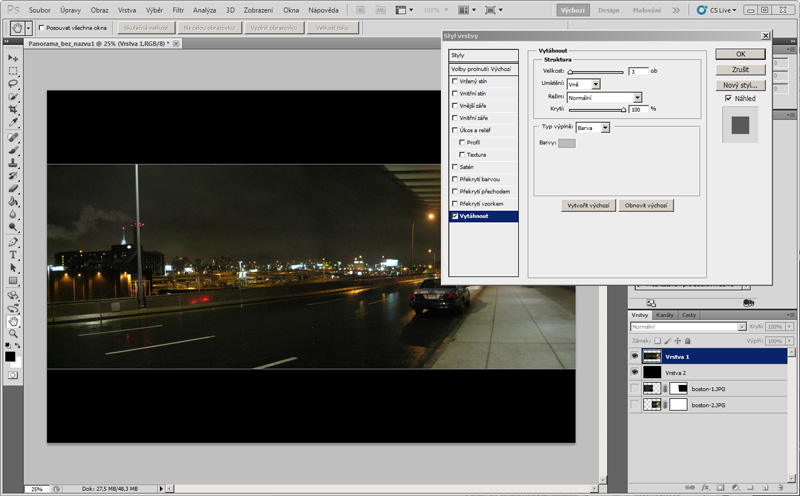Select the Rectangular Marquee tool

(x=14, y=71)
